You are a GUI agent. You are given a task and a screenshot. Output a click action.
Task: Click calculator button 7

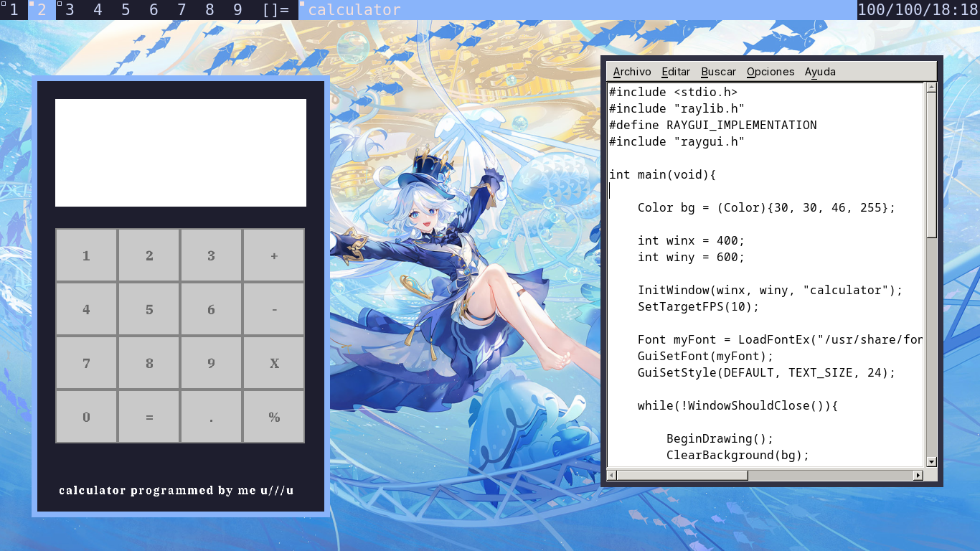[86, 363]
